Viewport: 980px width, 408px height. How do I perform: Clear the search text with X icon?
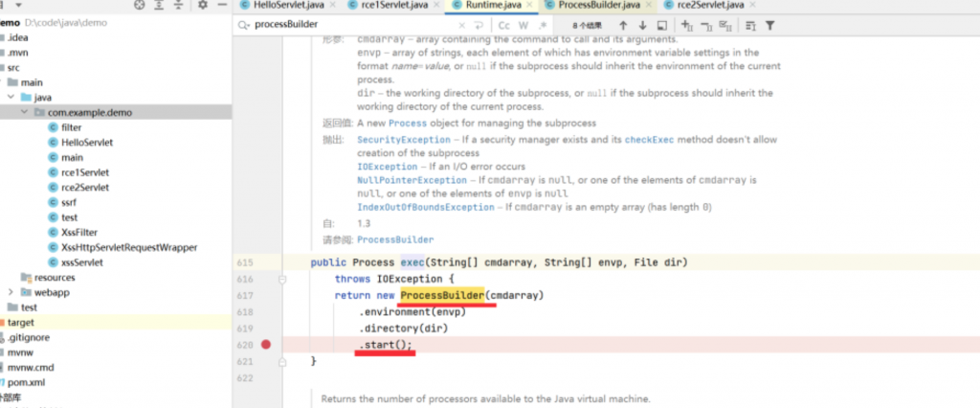point(462,25)
